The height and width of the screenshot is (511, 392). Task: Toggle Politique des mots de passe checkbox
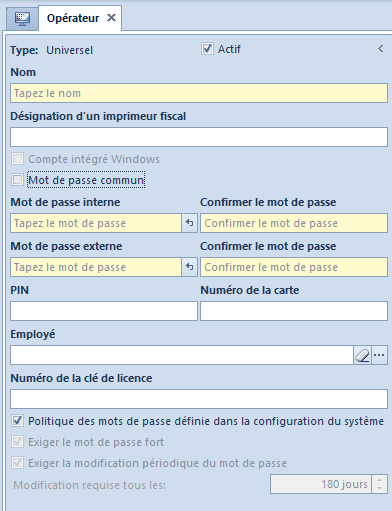17,421
